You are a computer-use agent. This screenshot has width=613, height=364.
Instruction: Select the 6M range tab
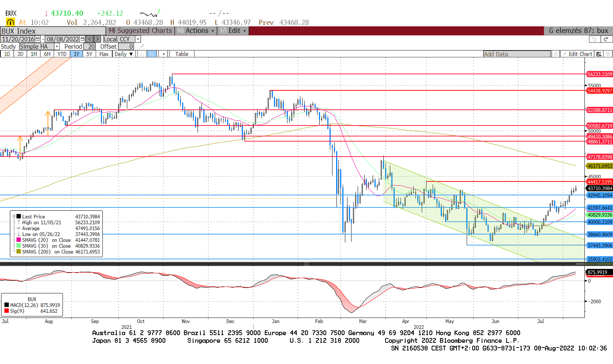(48, 54)
